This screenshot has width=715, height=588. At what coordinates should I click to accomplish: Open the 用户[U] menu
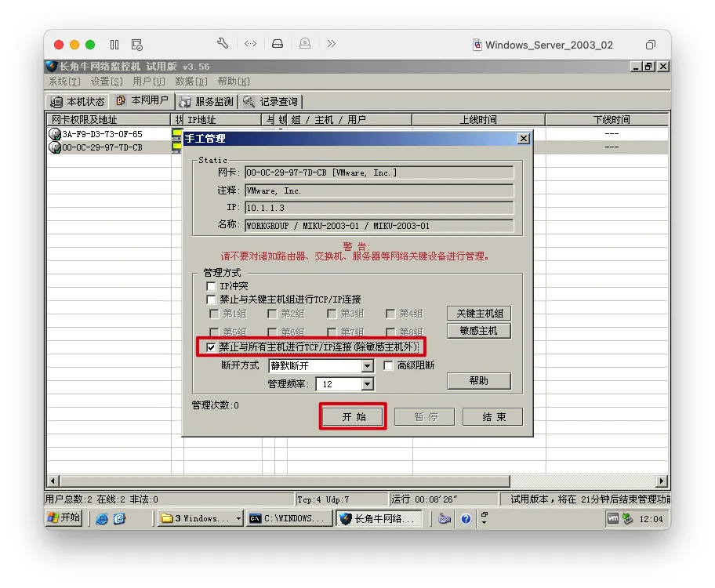[x=149, y=82]
